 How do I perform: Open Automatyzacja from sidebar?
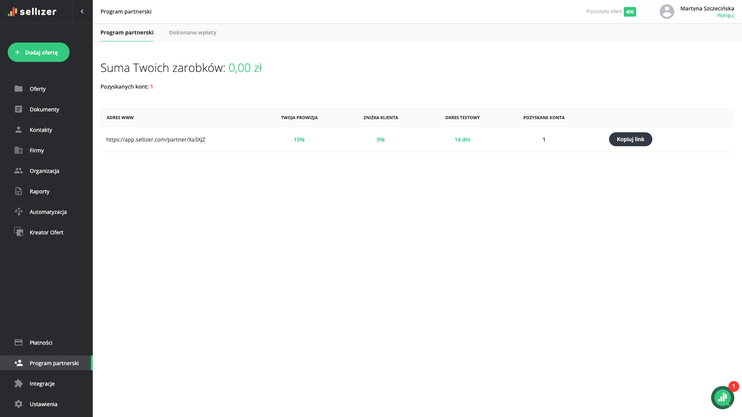click(x=48, y=212)
